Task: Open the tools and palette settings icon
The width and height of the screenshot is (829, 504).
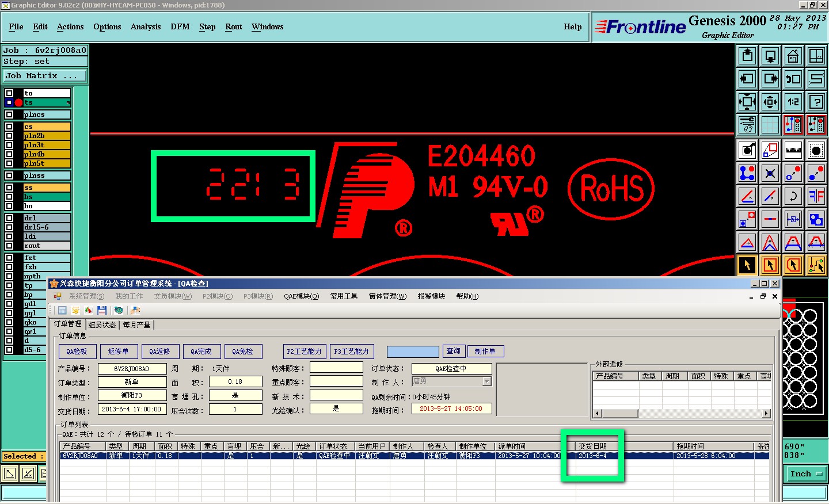Action: [x=747, y=124]
